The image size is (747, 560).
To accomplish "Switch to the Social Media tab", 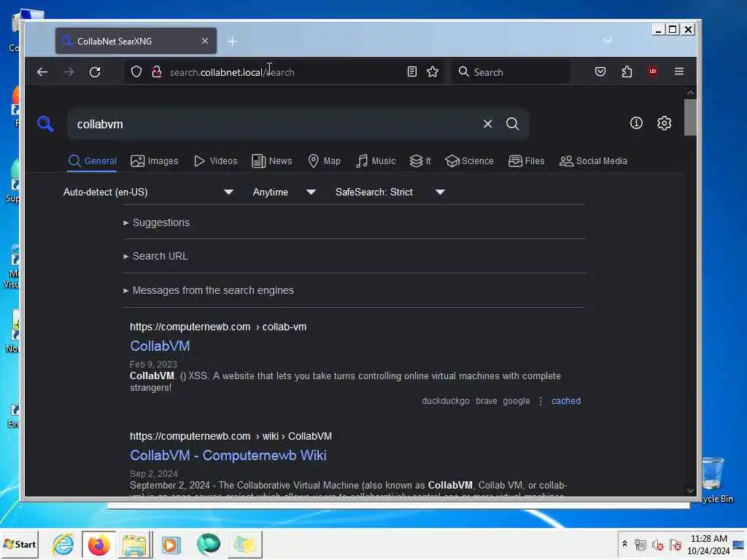I will (x=593, y=161).
